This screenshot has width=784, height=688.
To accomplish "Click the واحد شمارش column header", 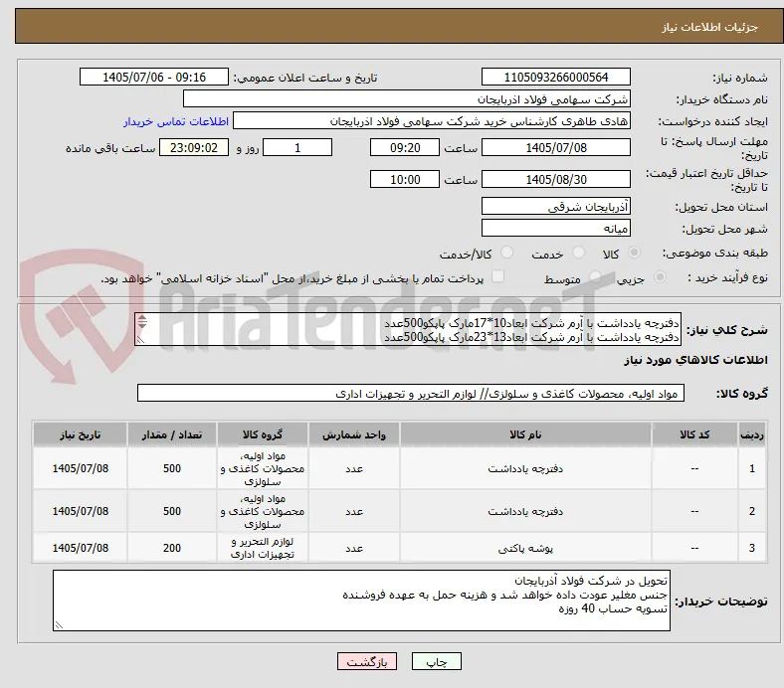I will click(354, 434).
